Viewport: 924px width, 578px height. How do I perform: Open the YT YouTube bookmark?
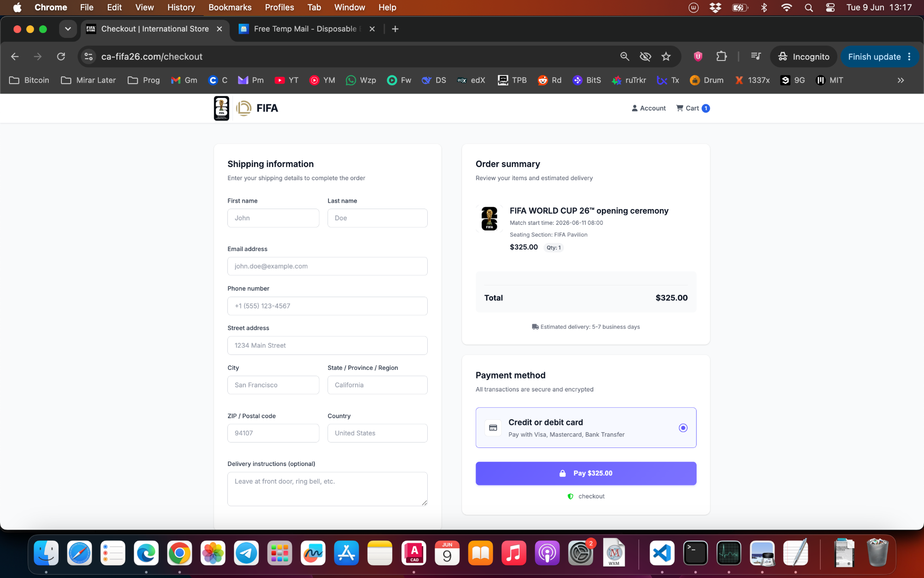click(x=287, y=80)
